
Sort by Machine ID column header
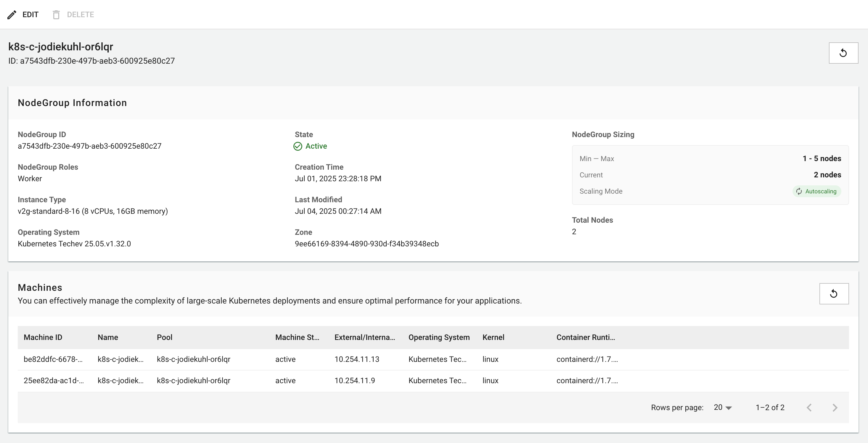coord(43,338)
